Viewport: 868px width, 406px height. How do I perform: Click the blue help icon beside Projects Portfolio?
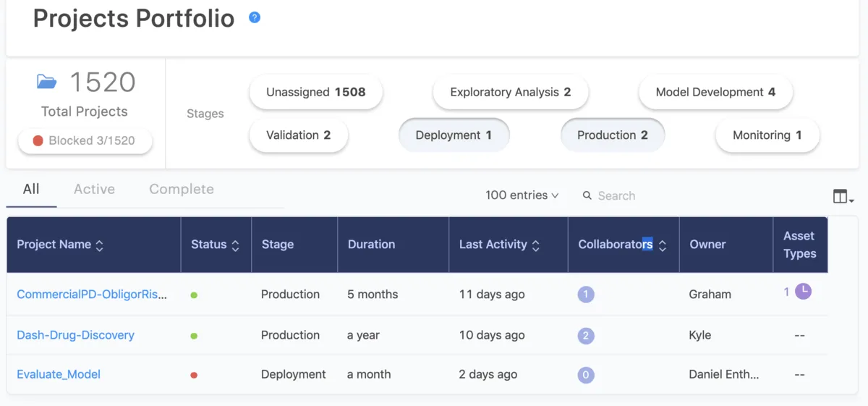pos(255,17)
